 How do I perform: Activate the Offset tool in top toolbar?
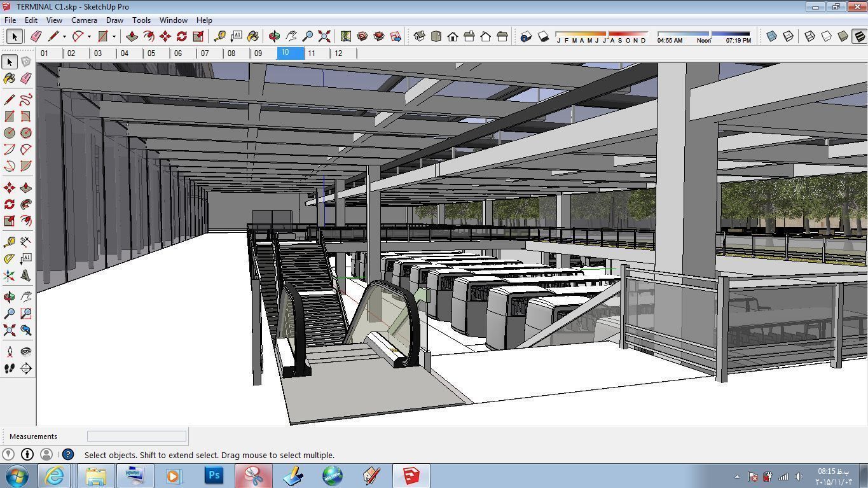[x=149, y=37]
